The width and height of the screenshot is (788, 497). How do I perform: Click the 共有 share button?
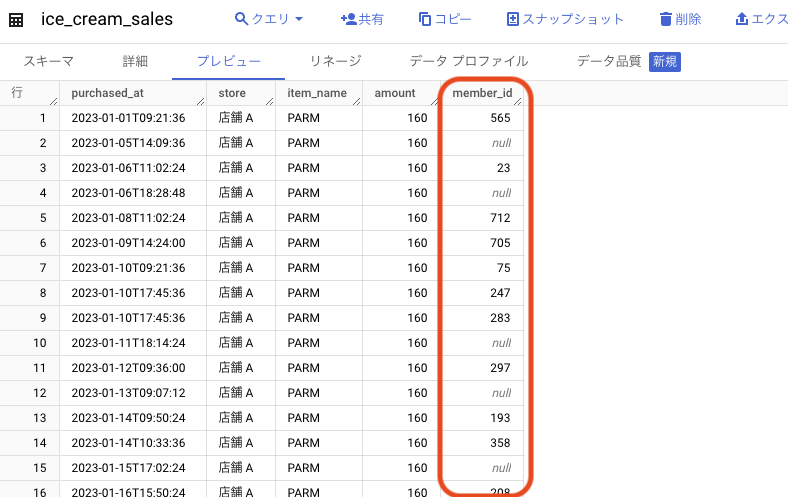362,19
